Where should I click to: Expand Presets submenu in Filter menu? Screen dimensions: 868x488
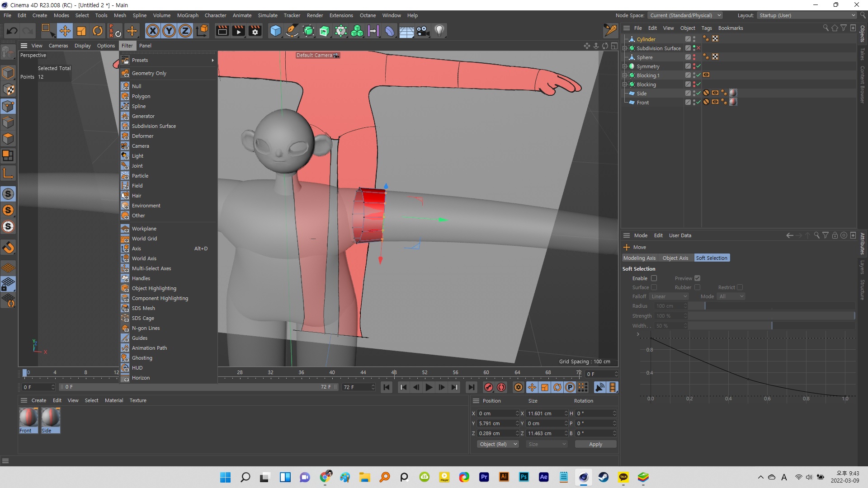(x=167, y=60)
